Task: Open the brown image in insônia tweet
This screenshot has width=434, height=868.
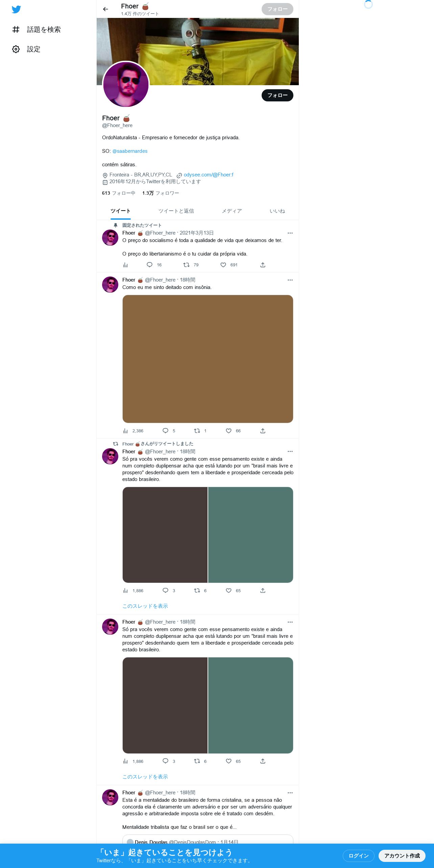Action: 208,359
